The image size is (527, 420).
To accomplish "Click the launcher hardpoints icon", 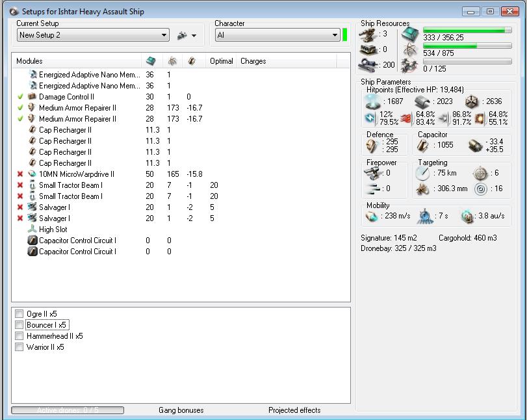I will point(368,49).
